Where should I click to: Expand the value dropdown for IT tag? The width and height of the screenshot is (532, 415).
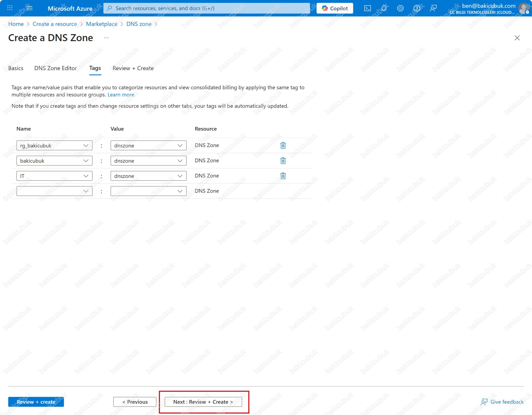coord(180,176)
